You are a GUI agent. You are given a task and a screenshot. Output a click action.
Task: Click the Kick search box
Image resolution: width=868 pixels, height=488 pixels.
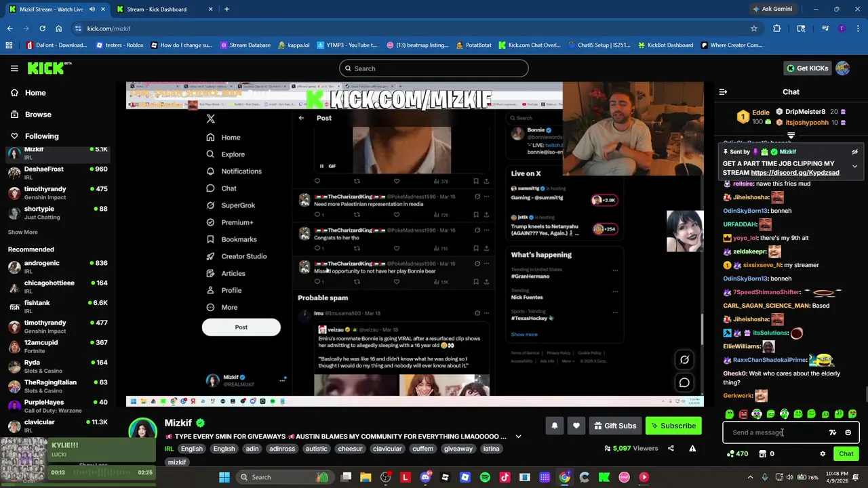(433, 68)
